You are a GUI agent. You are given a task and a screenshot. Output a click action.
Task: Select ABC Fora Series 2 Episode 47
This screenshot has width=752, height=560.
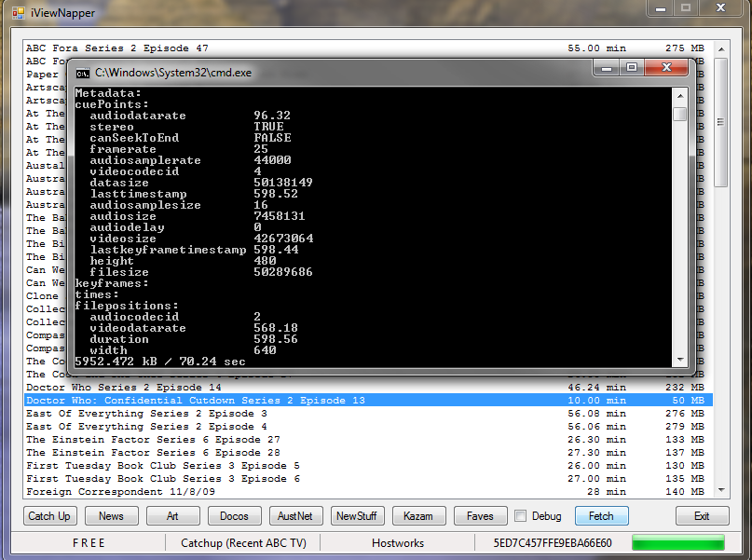368,48
